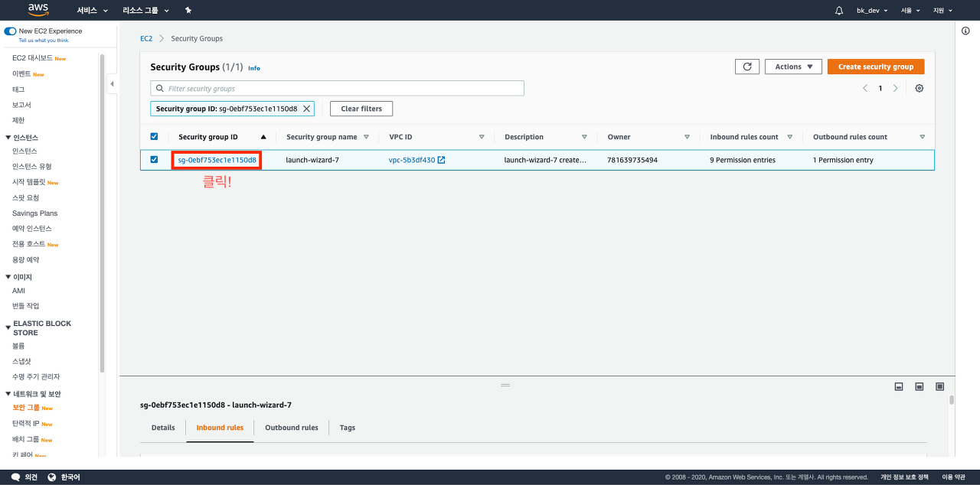Sort by Security group ID ascending arrow
This screenshot has width=980, height=485.
[263, 137]
